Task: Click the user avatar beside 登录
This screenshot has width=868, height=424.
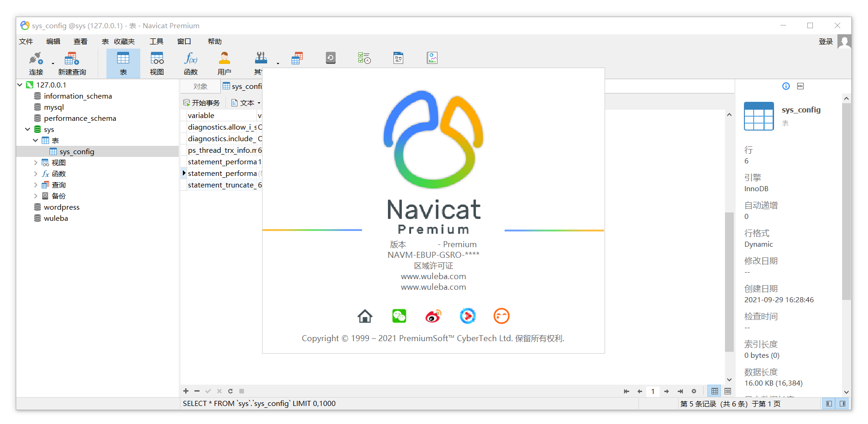Action: tap(844, 42)
